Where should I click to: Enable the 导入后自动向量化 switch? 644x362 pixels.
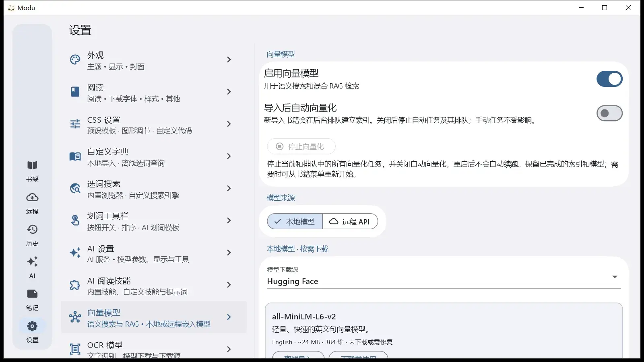pyautogui.click(x=609, y=113)
